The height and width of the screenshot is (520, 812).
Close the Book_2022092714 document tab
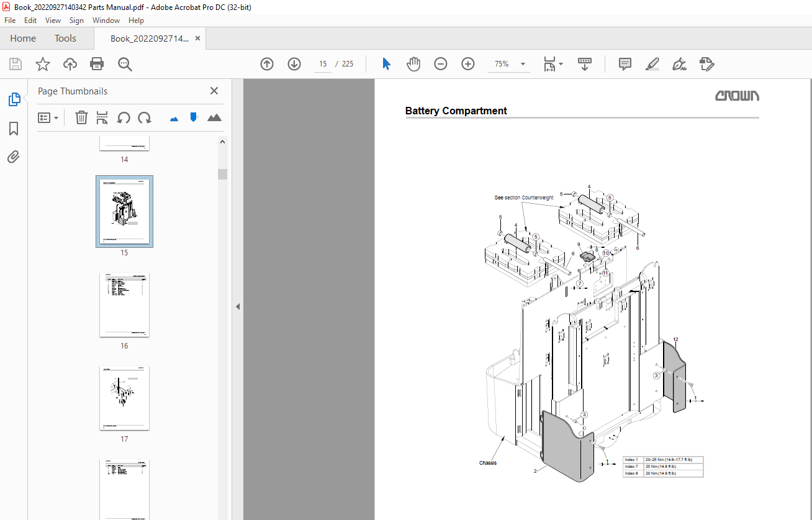click(x=197, y=39)
